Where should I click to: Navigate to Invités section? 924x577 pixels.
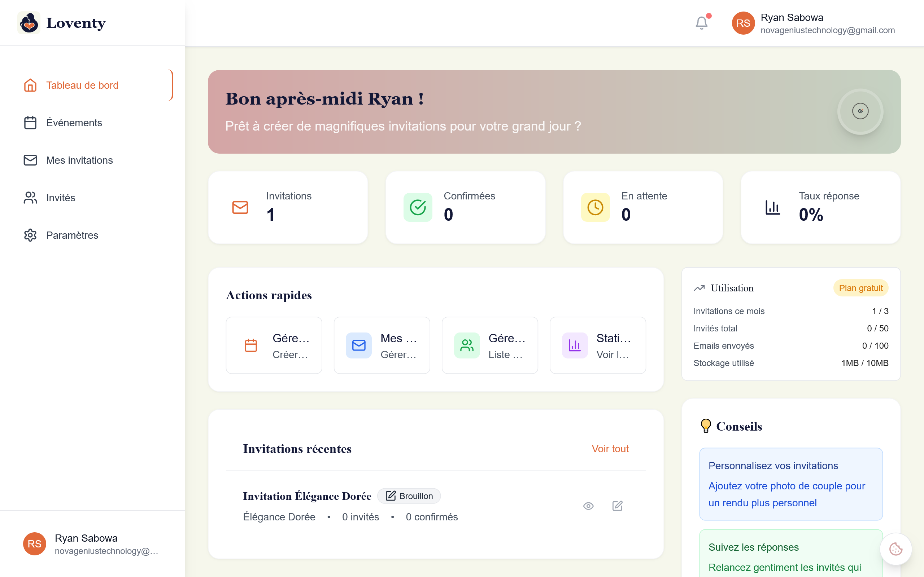point(61,198)
